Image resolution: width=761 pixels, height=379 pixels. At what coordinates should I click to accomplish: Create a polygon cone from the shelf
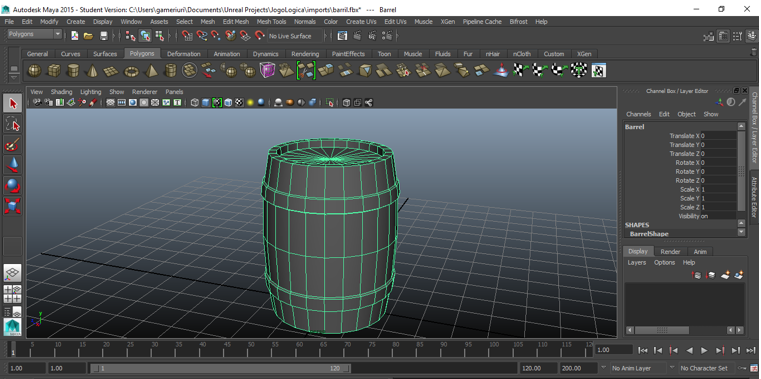pyautogui.click(x=92, y=71)
